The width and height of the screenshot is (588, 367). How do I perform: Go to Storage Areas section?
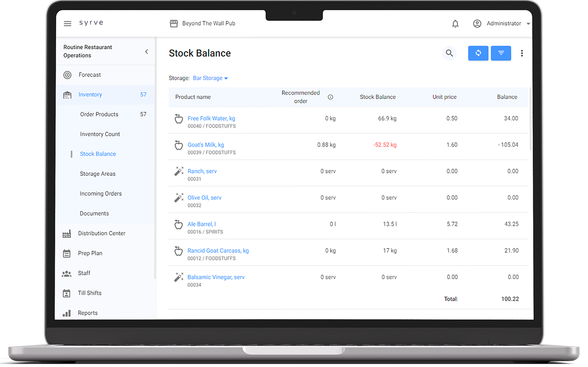[x=98, y=174]
